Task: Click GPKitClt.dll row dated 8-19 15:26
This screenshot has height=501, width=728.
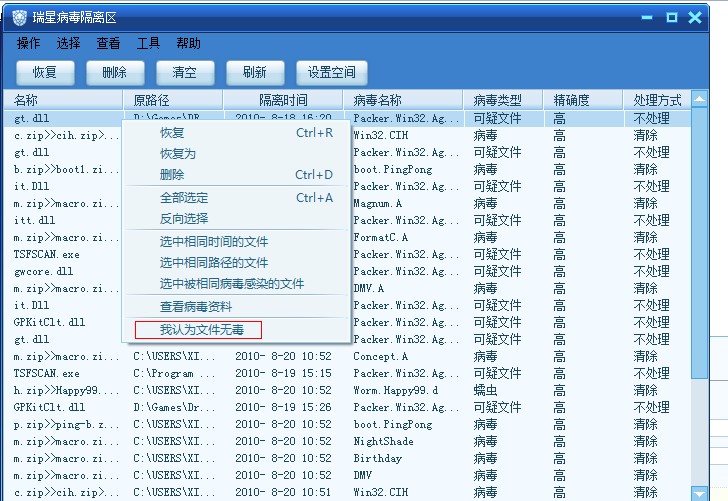Action: (x=347, y=407)
